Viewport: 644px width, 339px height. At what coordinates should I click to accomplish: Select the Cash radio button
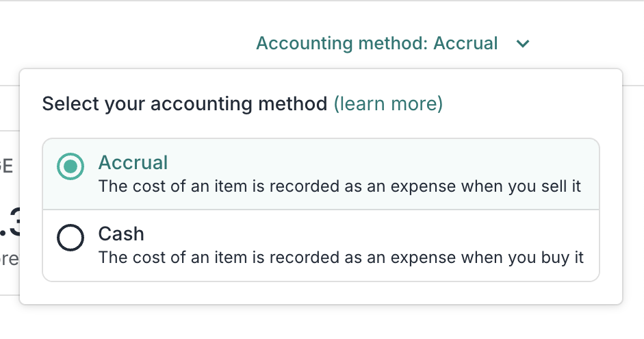70,238
